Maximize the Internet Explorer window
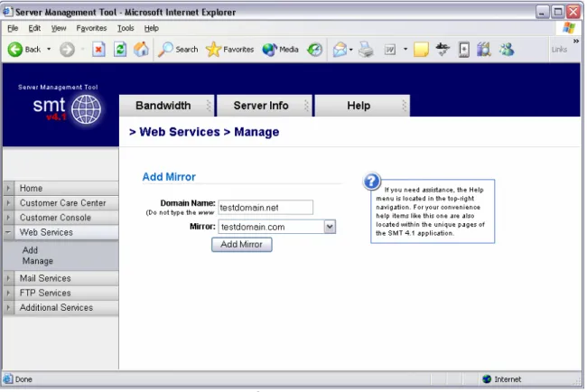Image resolution: width=587 pixels, height=392 pixels. tap(558, 12)
